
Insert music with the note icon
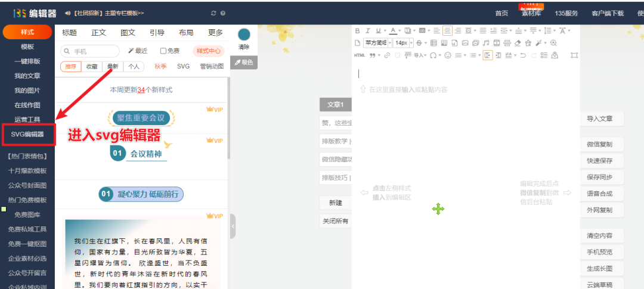[486, 43]
